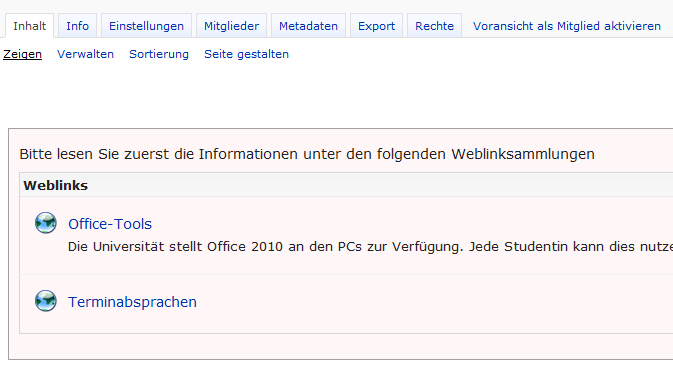673x376 pixels.
Task: Open the Info tab
Action: [x=78, y=26]
